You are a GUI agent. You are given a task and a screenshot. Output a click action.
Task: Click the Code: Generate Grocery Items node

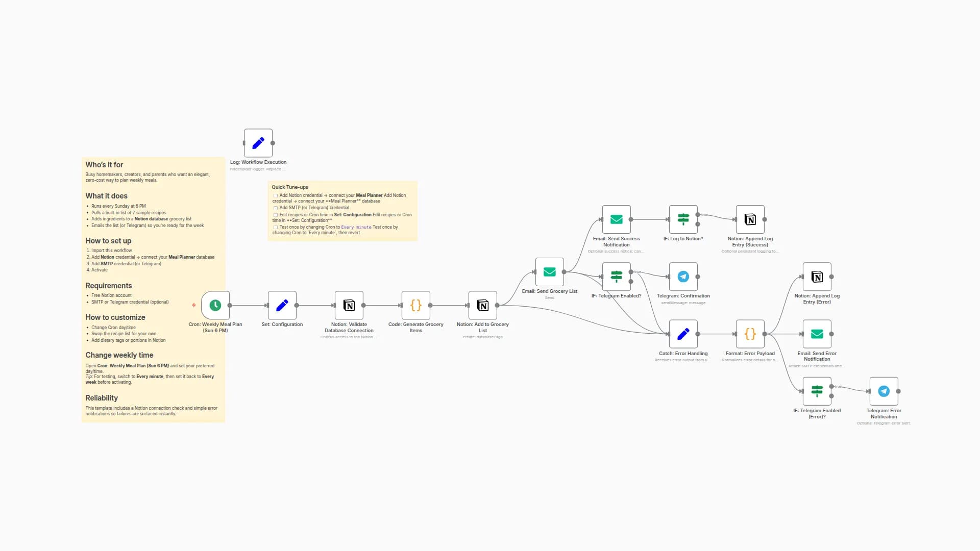(415, 305)
